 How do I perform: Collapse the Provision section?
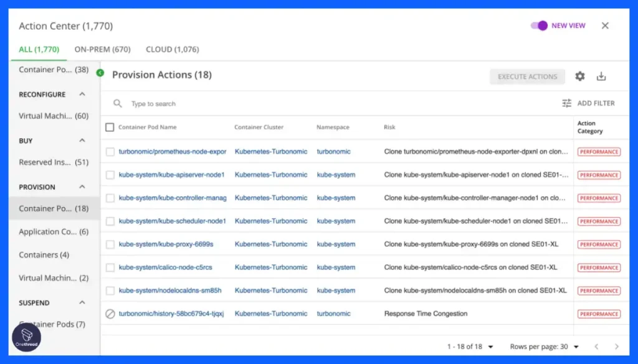pyautogui.click(x=82, y=187)
